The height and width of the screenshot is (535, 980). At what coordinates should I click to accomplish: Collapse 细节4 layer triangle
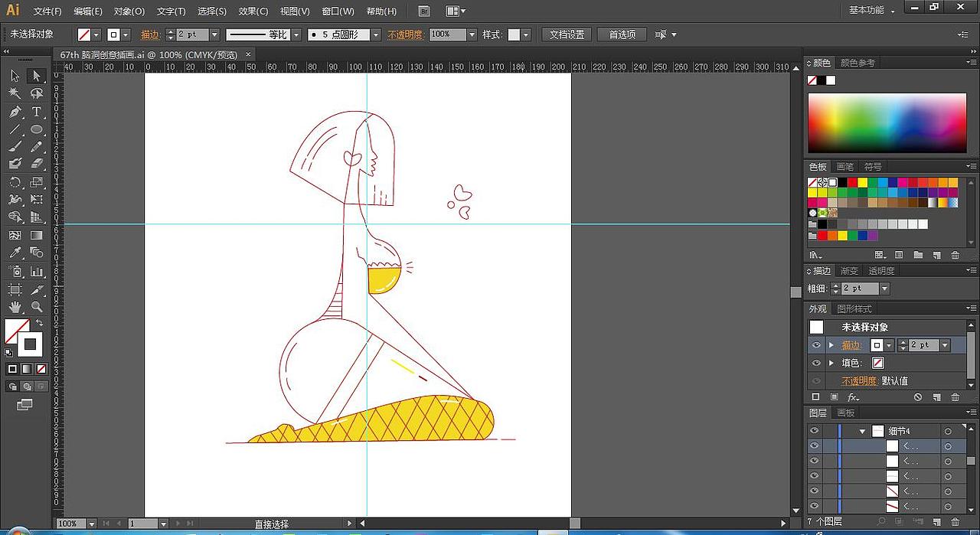[862, 431]
